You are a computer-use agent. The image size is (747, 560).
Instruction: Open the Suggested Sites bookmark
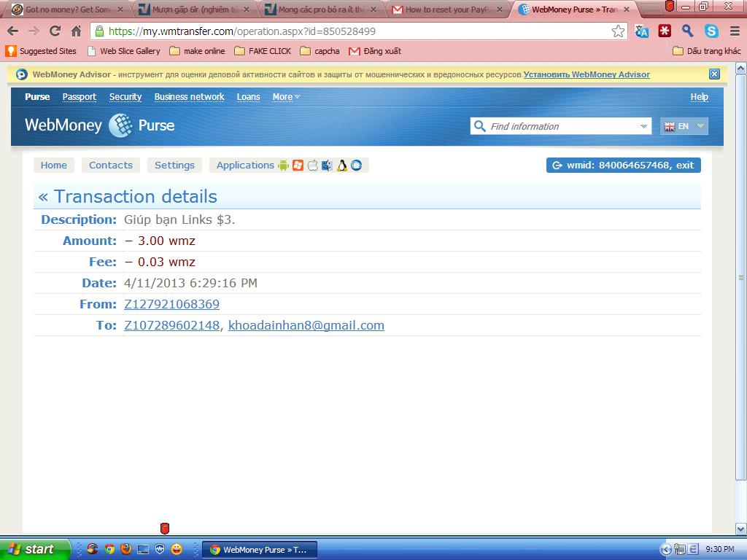tap(41, 51)
